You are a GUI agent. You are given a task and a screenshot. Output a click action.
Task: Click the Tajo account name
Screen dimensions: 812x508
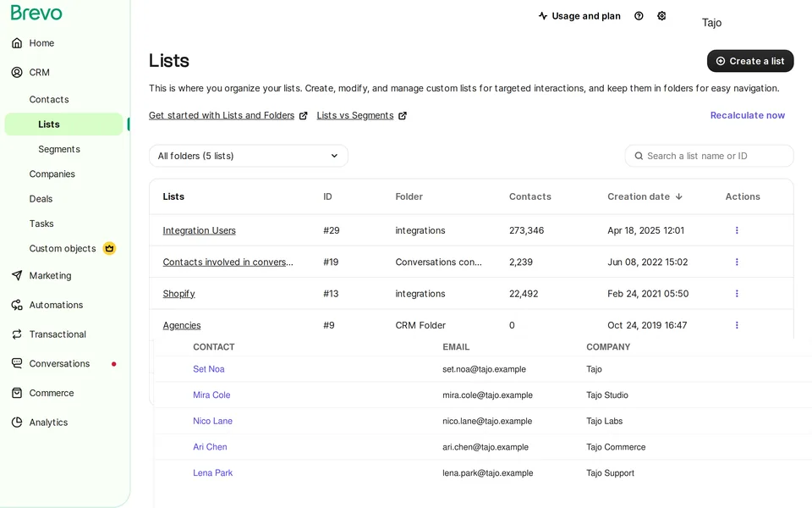point(711,23)
